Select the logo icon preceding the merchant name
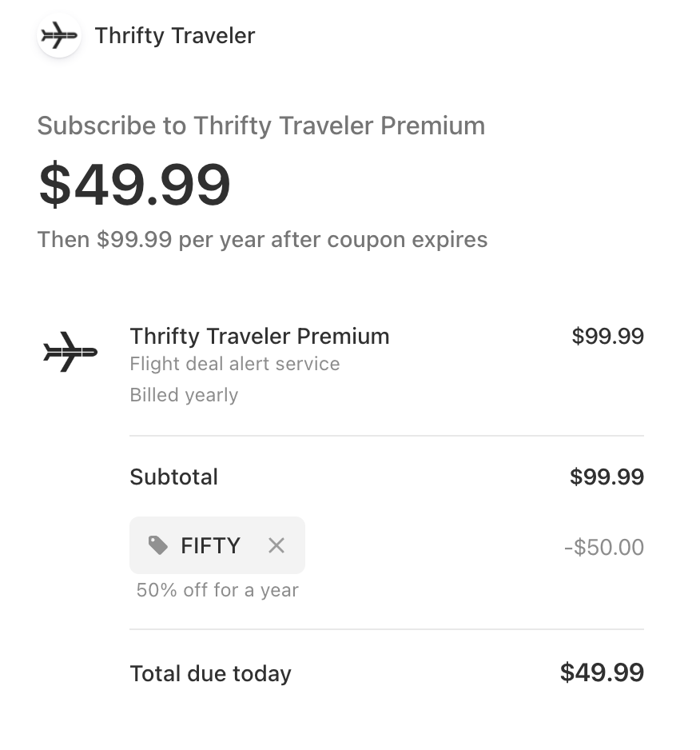The width and height of the screenshot is (700, 750). pos(58,35)
